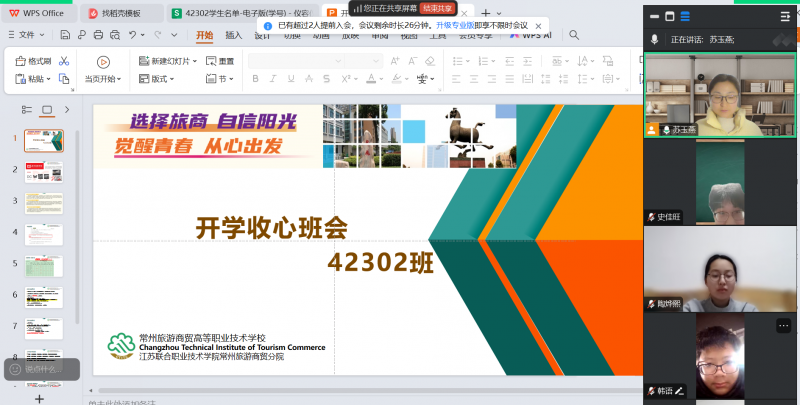Screen dimensions: 800x405
Task: Toggle slide thumbnail view in side panel
Action: click(x=46, y=110)
